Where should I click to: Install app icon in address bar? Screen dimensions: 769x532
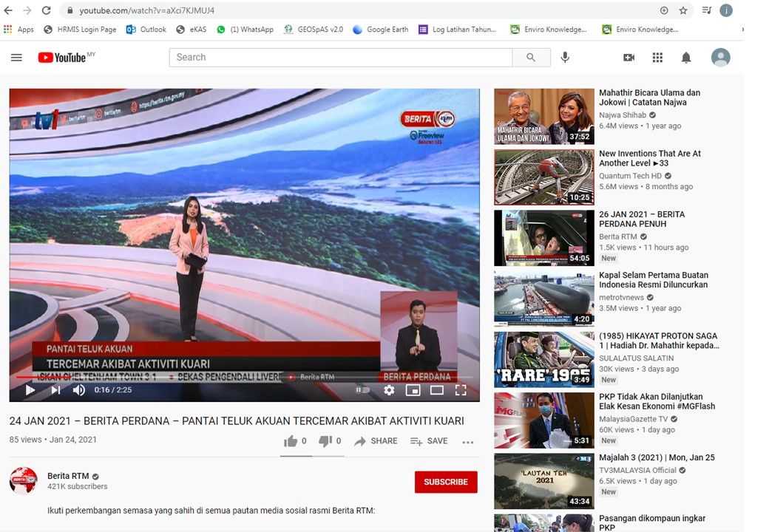pyautogui.click(x=664, y=10)
